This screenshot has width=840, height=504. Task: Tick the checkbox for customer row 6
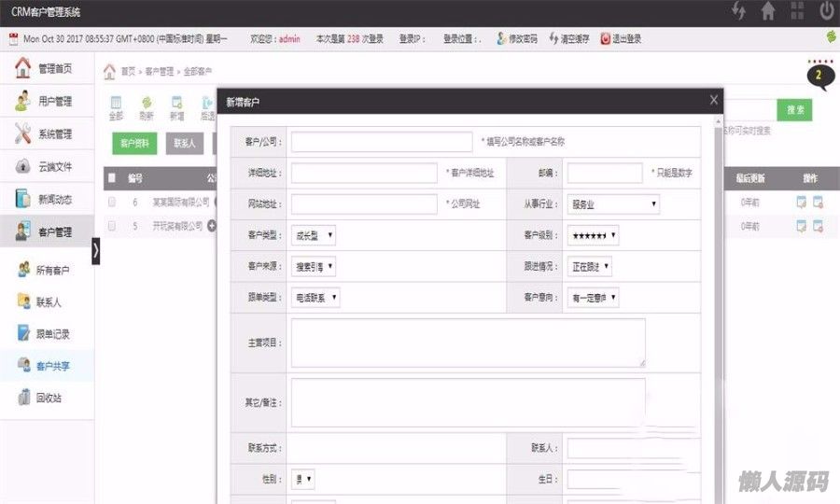pos(112,202)
